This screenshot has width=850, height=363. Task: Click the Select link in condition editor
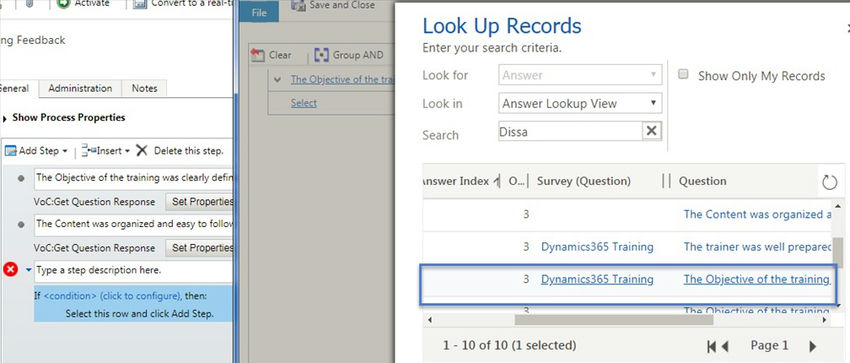point(304,103)
